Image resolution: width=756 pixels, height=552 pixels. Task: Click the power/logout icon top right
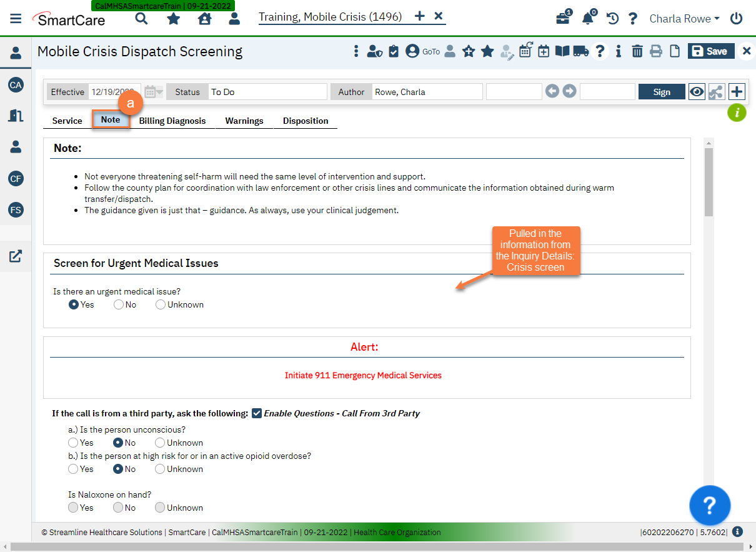click(x=736, y=18)
